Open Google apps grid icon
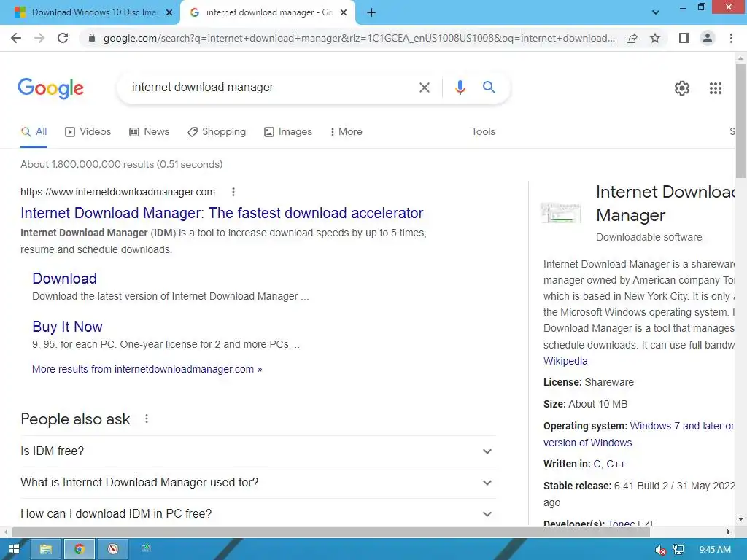 716,88
